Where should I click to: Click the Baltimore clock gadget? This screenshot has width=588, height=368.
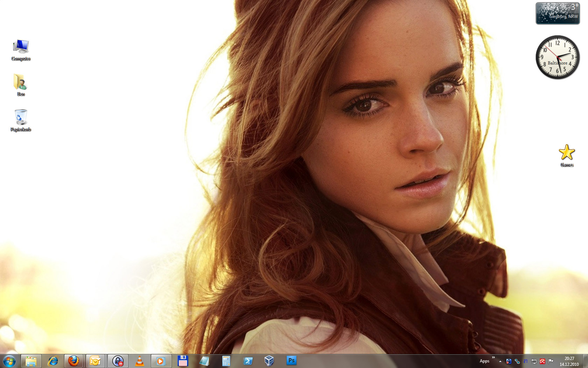coord(558,57)
